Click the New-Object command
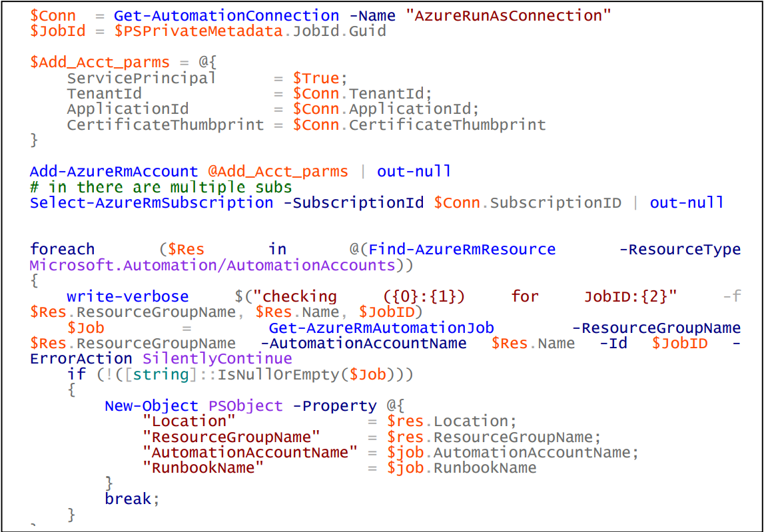Viewport: 764px width, 532px height. pyautogui.click(x=151, y=405)
